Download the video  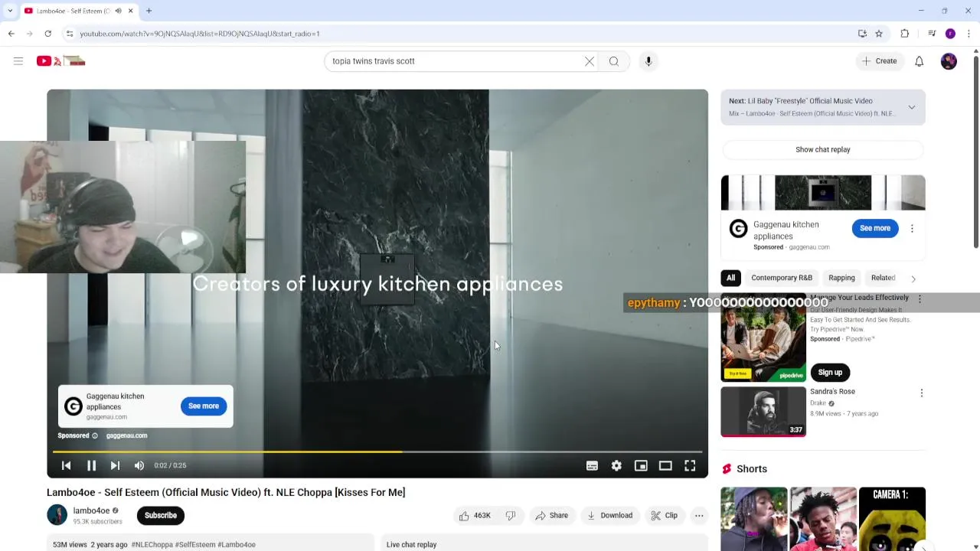click(x=609, y=516)
